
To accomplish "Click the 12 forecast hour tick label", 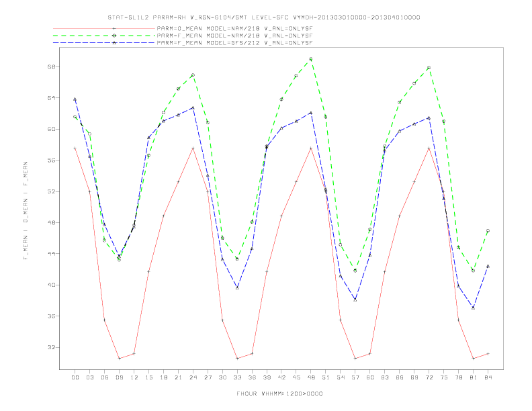I will (134, 377).
